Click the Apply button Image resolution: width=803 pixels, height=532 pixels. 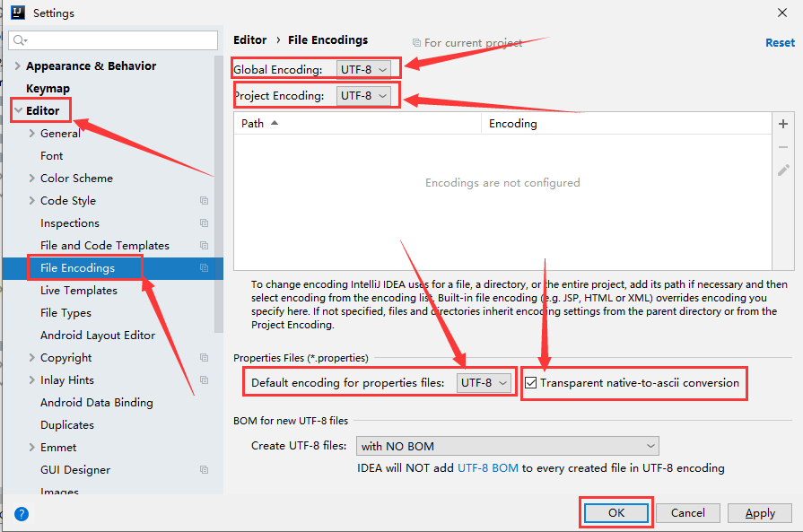pyautogui.click(x=759, y=512)
